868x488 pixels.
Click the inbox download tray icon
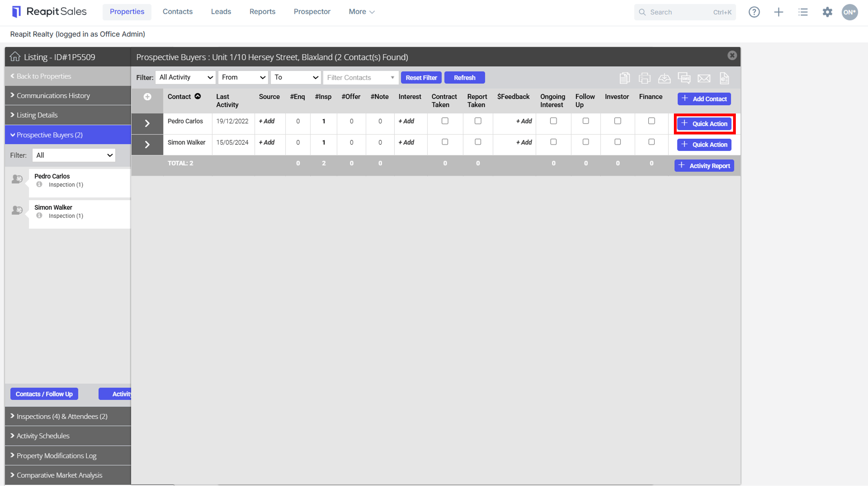click(x=664, y=78)
